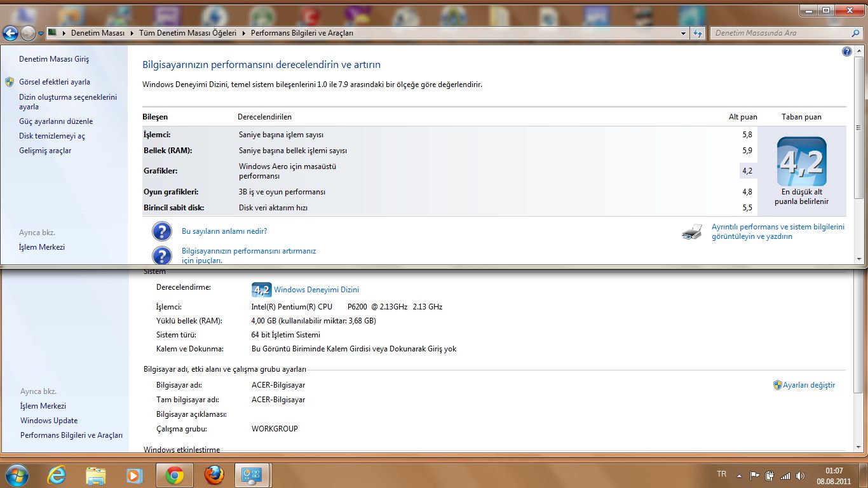Image resolution: width=868 pixels, height=488 pixels.
Task: Click the 'Alt puan' column header
Action: pyautogui.click(x=743, y=117)
